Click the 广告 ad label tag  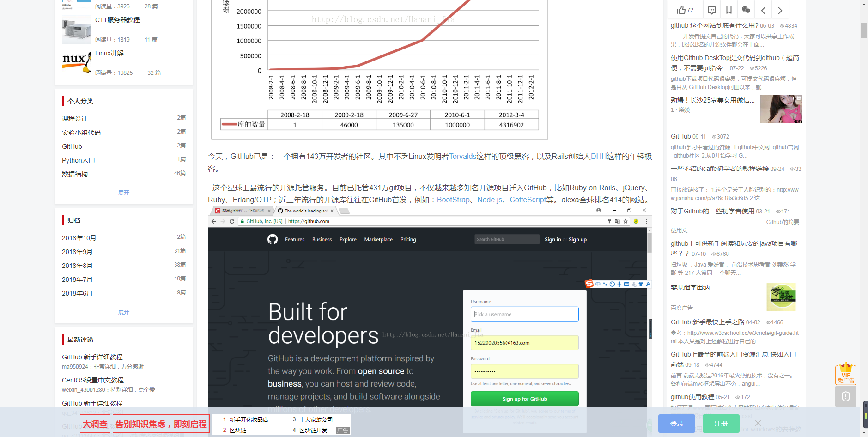pyautogui.click(x=343, y=430)
